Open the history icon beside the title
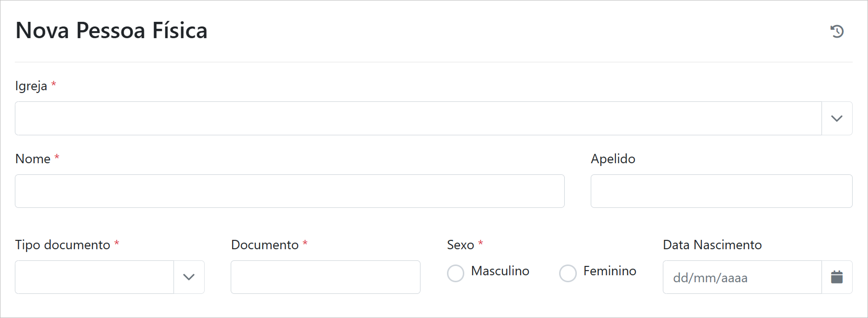The width and height of the screenshot is (868, 318). pyautogui.click(x=837, y=31)
